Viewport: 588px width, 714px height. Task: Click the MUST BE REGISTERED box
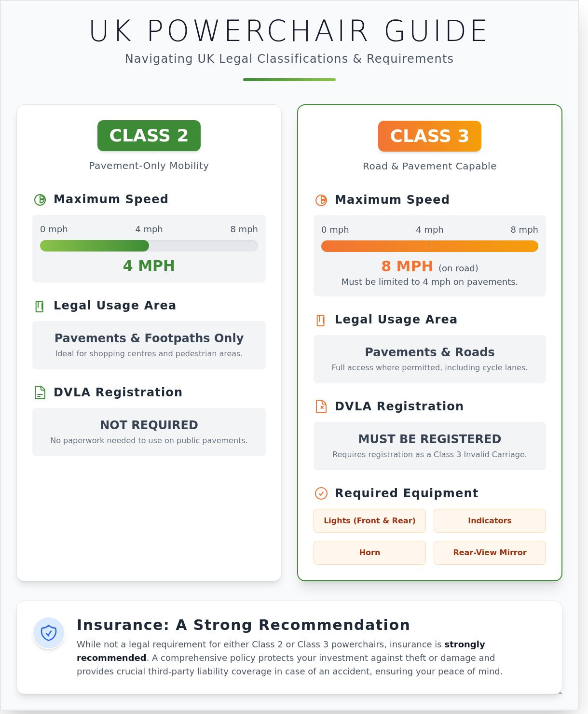(430, 446)
